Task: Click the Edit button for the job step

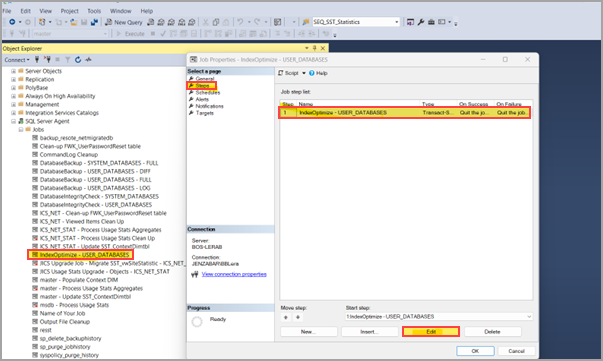Action: click(x=431, y=331)
